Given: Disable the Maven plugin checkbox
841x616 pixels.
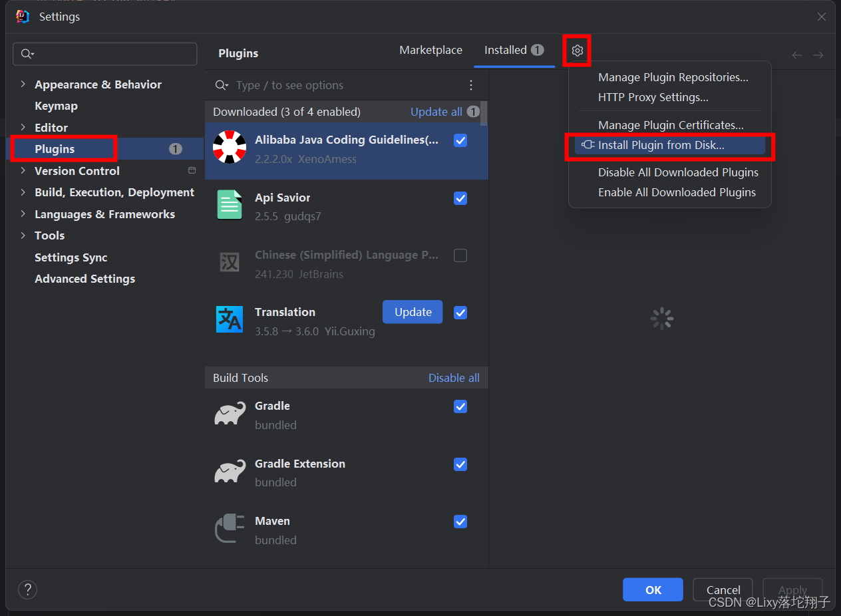Looking at the screenshot, I should pos(460,522).
